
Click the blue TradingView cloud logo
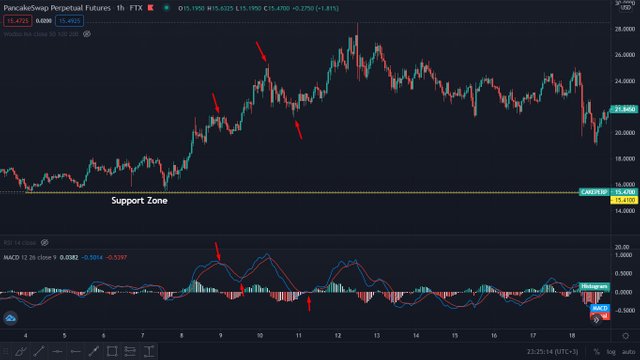(x=10, y=318)
